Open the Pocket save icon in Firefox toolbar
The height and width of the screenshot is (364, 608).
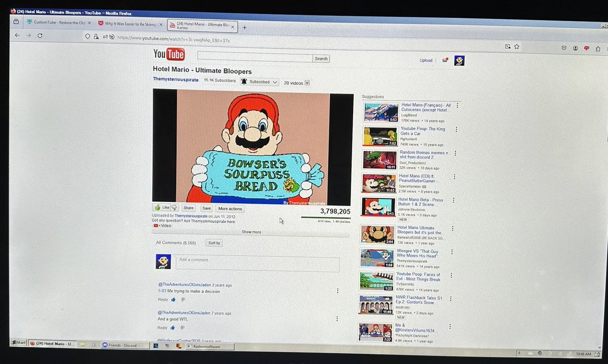point(564,48)
